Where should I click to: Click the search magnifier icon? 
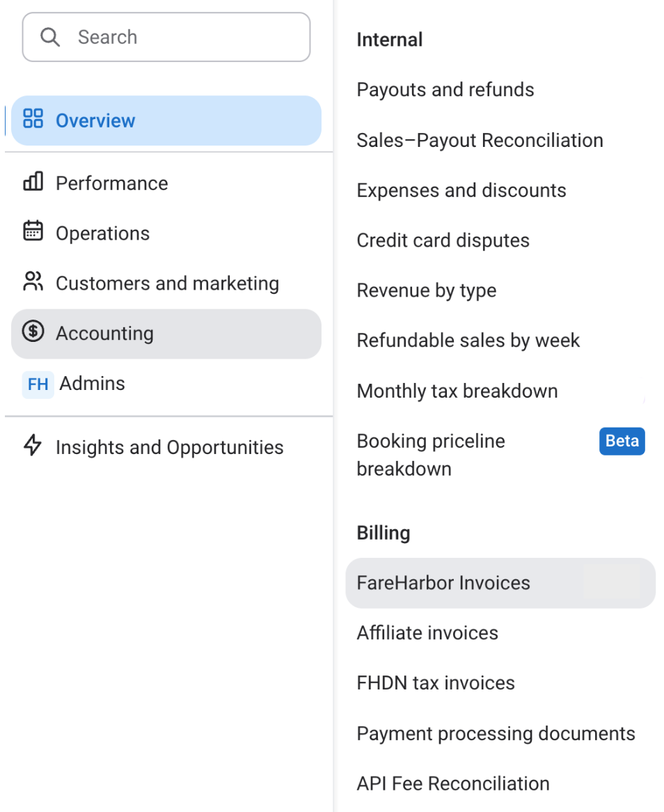click(x=50, y=38)
